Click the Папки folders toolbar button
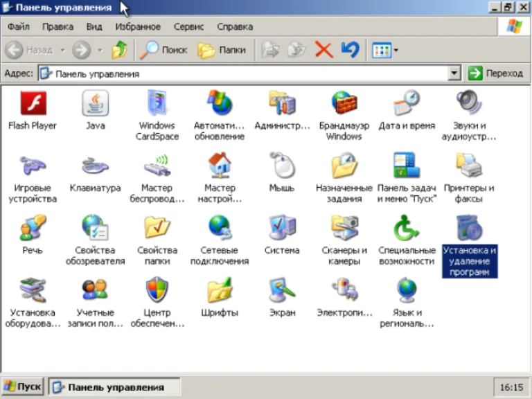This screenshot has width=532, height=399. pyautogui.click(x=222, y=50)
